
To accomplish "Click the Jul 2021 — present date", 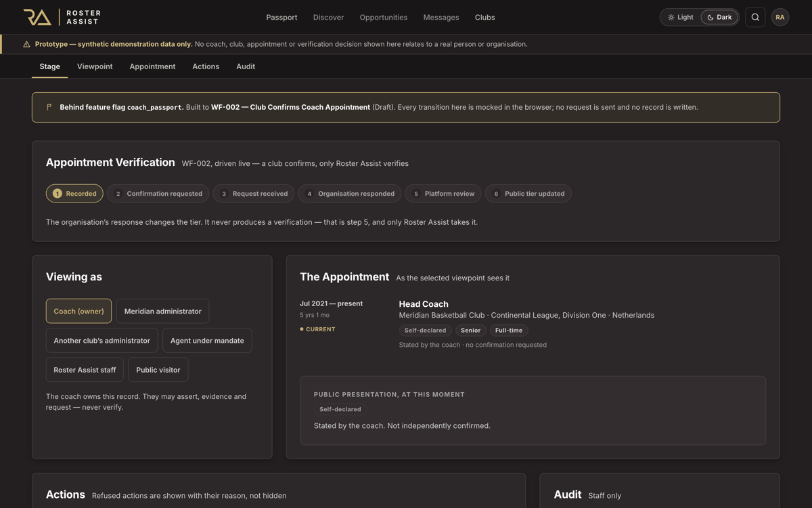I will point(331,303).
